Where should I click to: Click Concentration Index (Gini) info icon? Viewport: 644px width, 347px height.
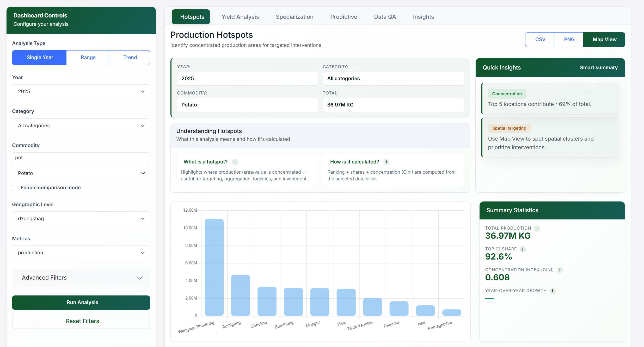point(560,270)
